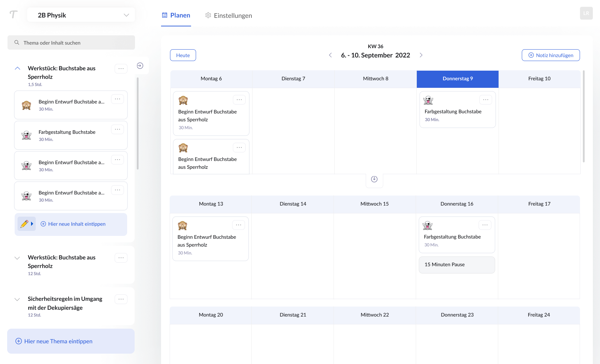The image size is (600, 364).
Task: Open options on Montag 13 card
Action: tap(239, 225)
